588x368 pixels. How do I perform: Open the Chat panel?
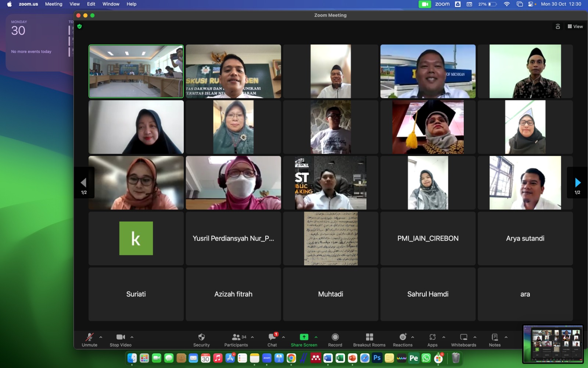pyautogui.click(x=272, y=337)
